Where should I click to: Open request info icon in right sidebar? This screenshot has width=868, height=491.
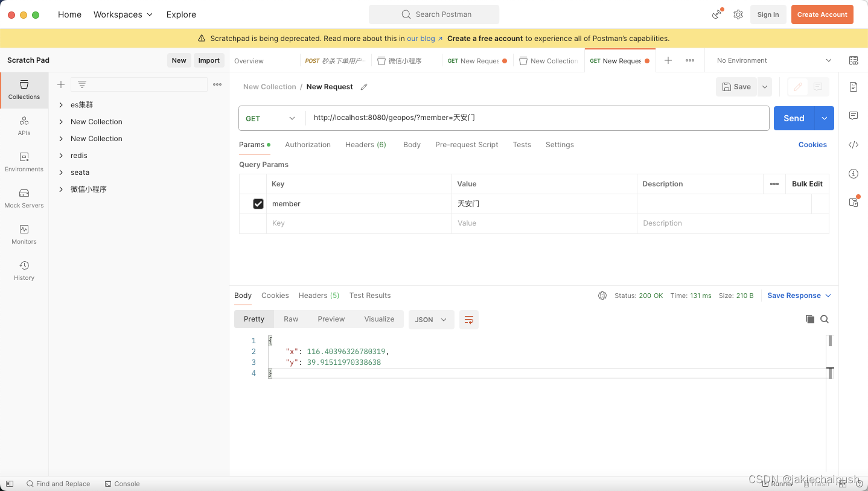pos(854,174)
